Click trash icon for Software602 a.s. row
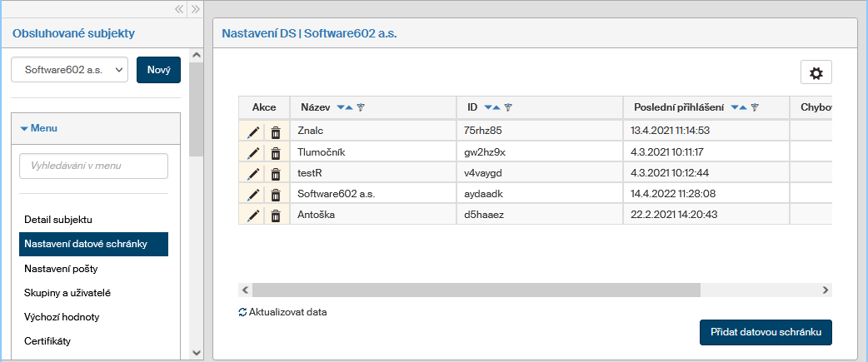Screen dimensions: 868x362 coord(276,195)
